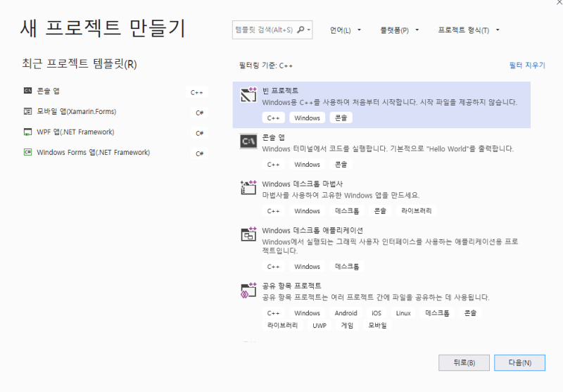Open the 프로젝트 형식(T) filter dropdown
563x392 pixels.
click(x=468, y=30)
